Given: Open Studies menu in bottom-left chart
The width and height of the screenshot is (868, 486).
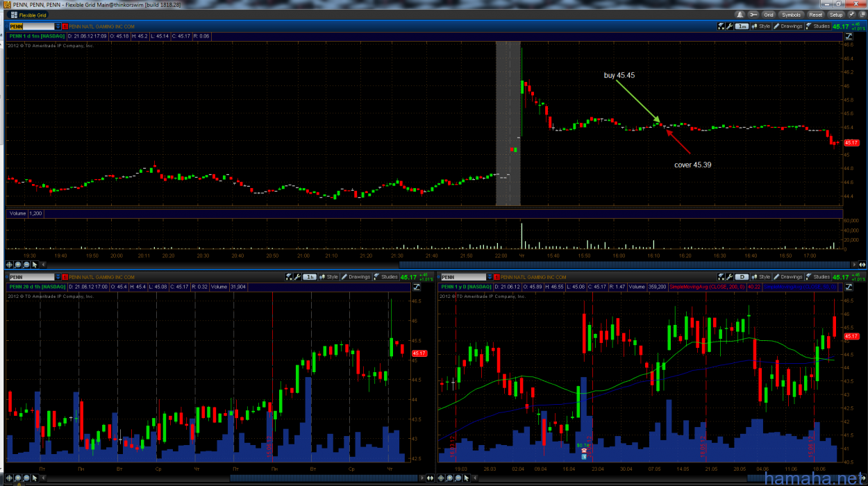Looking at the screenshot, I should click(385, 276).
